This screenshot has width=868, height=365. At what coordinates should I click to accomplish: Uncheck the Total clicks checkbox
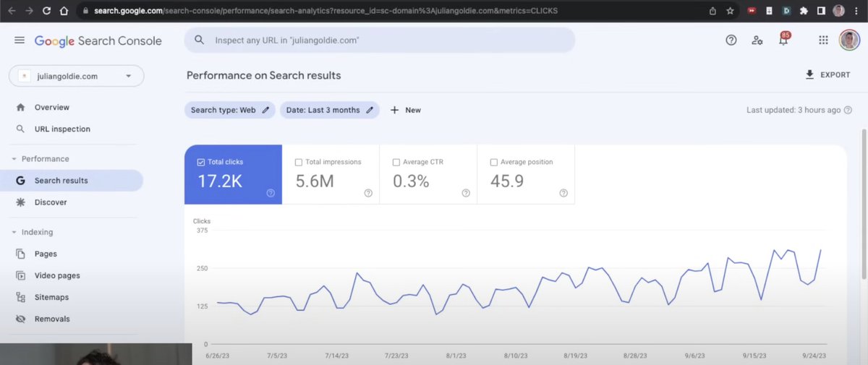pyautogui.click(x=201, y=162)
